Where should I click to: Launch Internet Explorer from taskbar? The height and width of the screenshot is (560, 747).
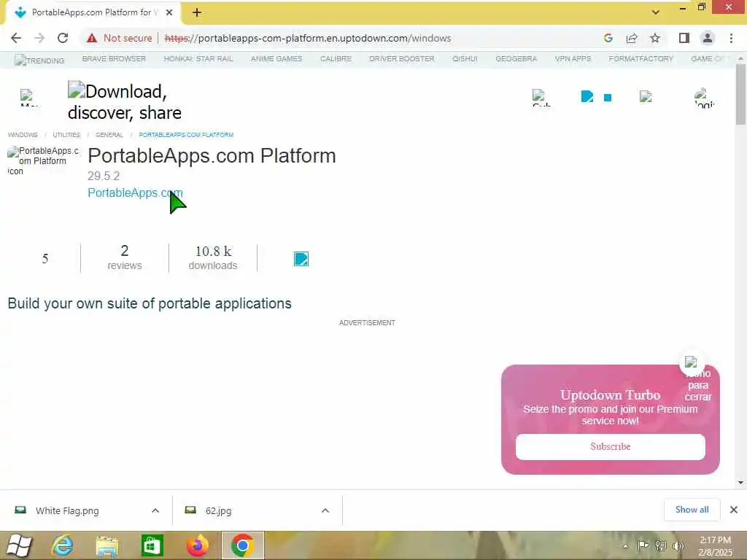tap(63, 545)
